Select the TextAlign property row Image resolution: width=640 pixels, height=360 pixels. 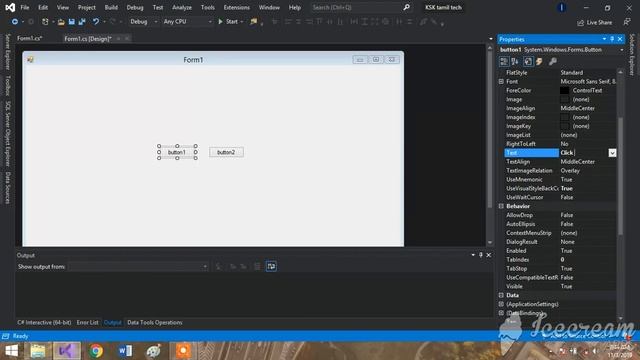[560, 162]
